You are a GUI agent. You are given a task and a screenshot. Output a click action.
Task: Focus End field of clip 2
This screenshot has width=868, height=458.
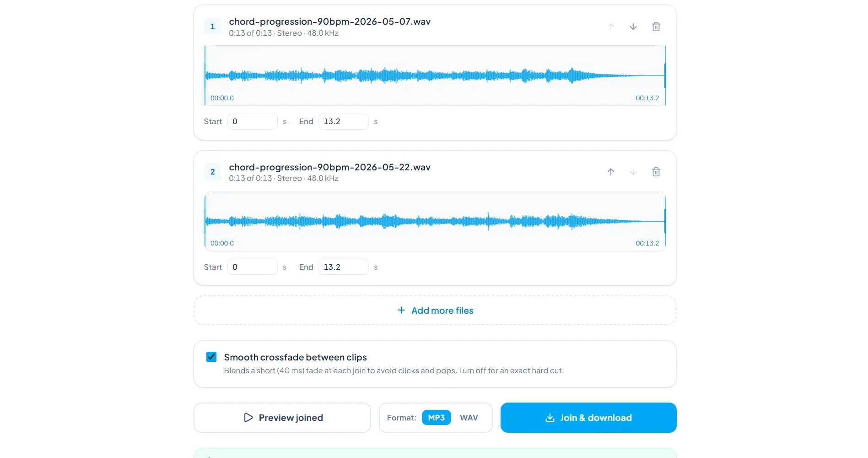[x=344, y=267]
